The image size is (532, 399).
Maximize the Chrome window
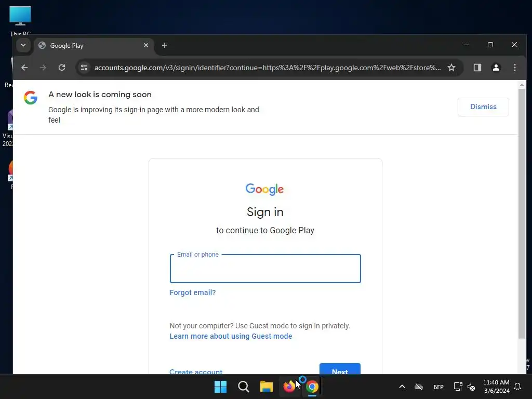[x=490, y=45]
